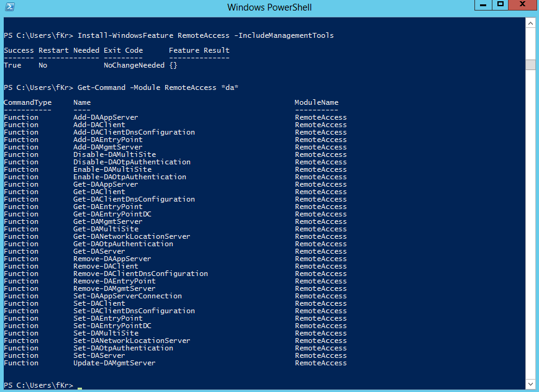Click the ModuleName column header
This screenshot has height=392, width=539.
316,102
